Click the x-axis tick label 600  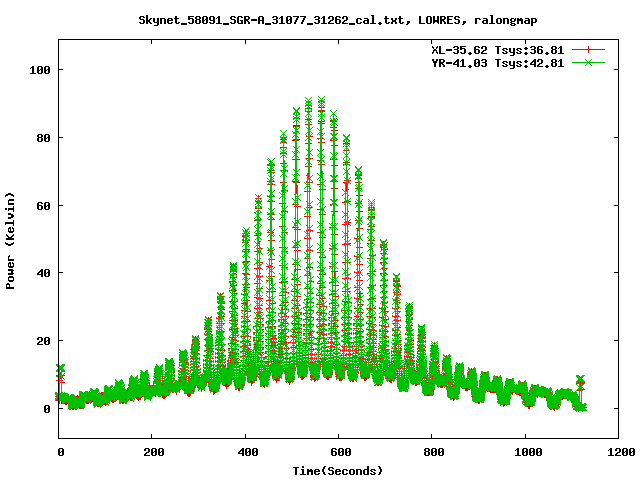340,452
